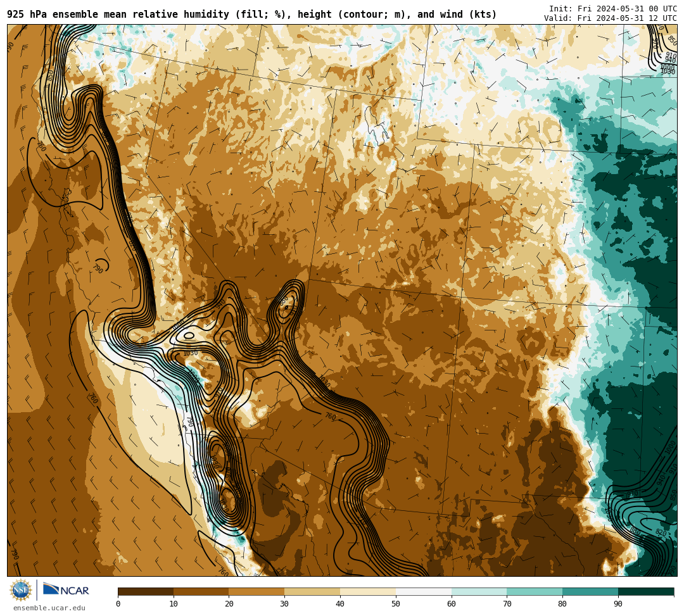This screenshot has width=684, height=616.
Task: Pick the 20–30% orange-brown colorbar segment
Action: point(257,591)
